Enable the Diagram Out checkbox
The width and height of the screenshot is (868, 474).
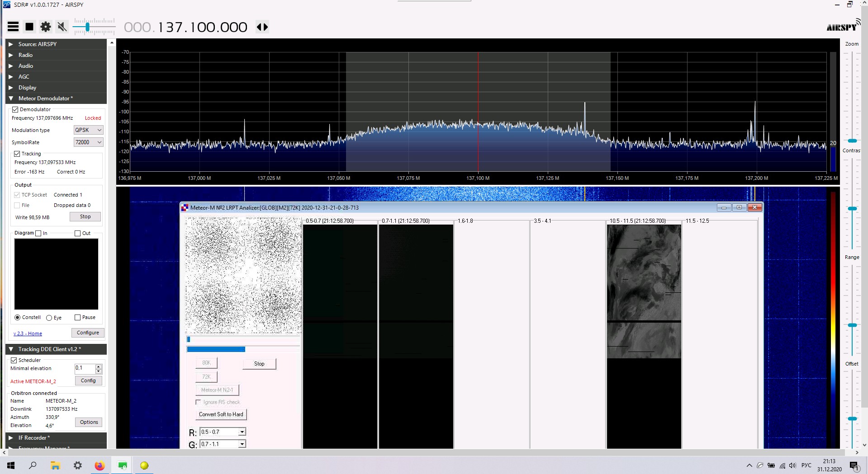click(77, 233)
